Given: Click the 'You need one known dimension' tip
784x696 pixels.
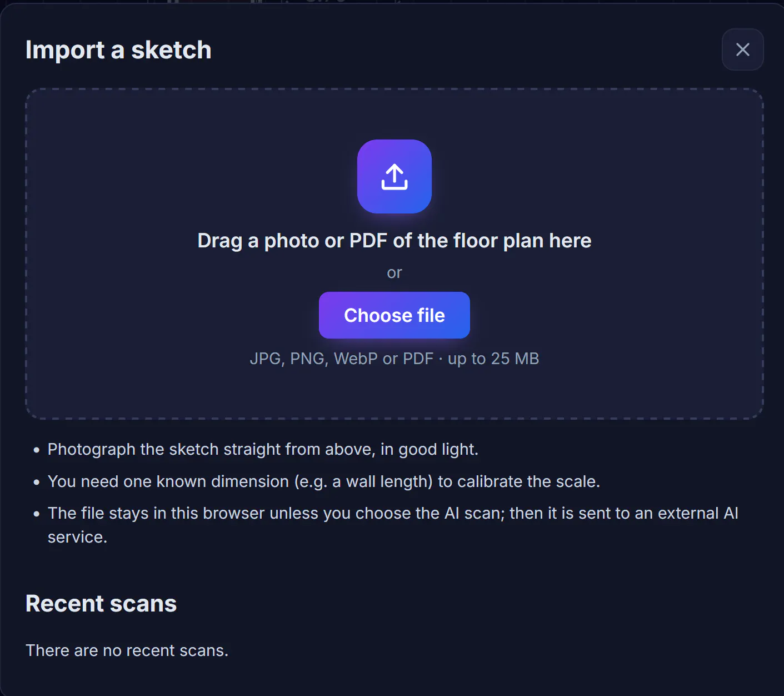Looking at the screenshot, I should tap(324, 481).
